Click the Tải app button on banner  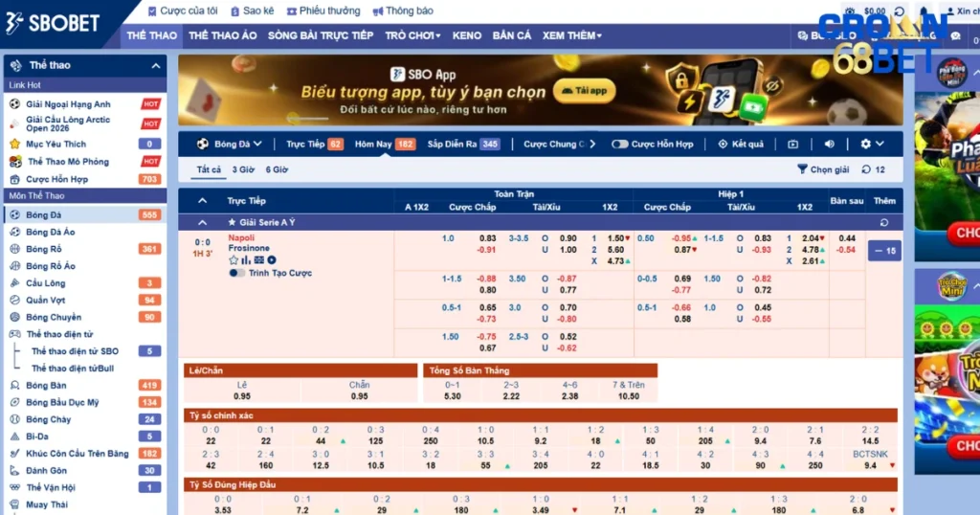coord(585,91)
